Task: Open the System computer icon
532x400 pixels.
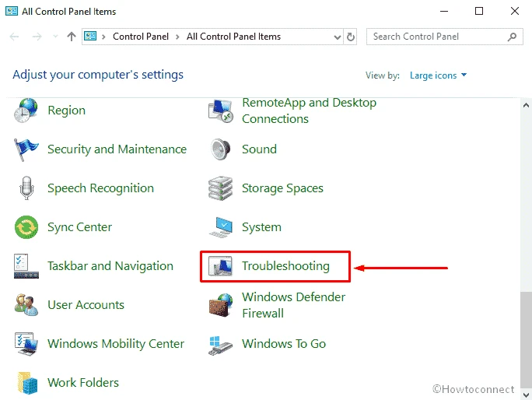Action: [221, 226]
